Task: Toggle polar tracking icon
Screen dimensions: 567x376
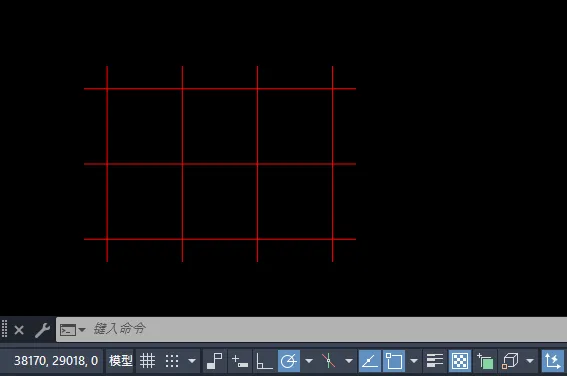Action: pyautogui.click(x=289, y=361)
